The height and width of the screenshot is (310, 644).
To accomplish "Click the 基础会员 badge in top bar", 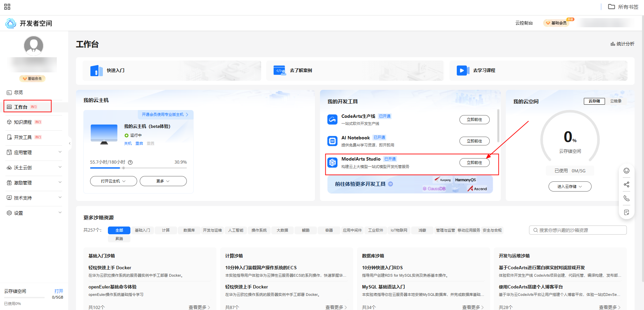I will 557,23.
